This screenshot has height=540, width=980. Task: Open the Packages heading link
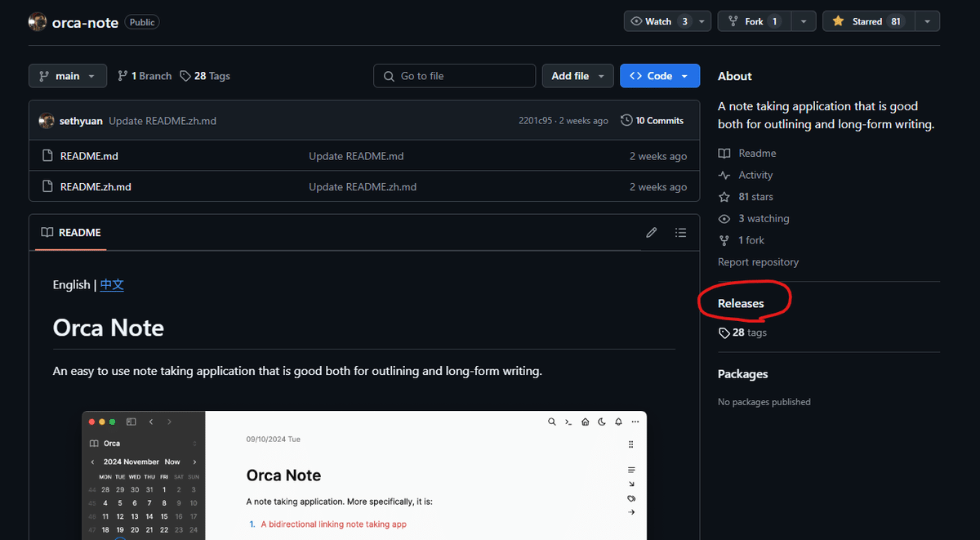tap(743, 374)
